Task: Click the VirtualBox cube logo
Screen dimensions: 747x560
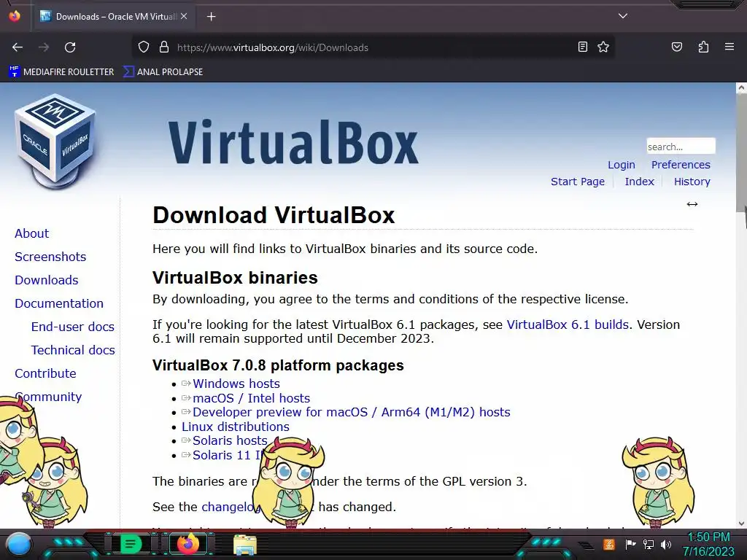Action: 55,141
